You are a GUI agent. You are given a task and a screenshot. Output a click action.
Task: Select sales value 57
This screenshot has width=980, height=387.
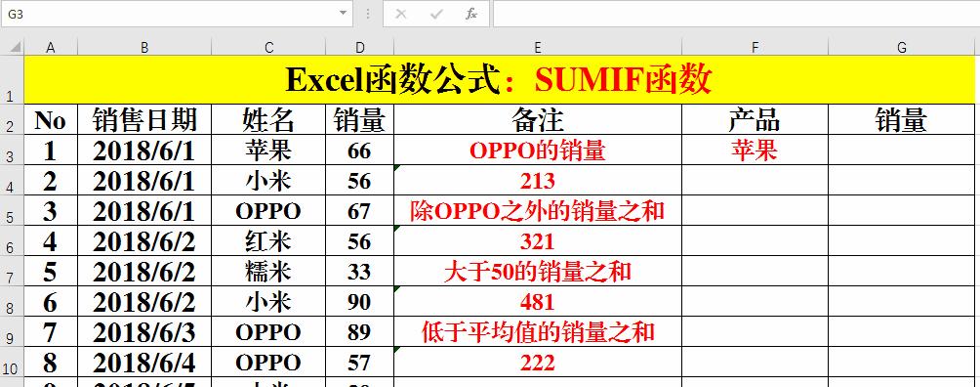[x=359, y=362]
